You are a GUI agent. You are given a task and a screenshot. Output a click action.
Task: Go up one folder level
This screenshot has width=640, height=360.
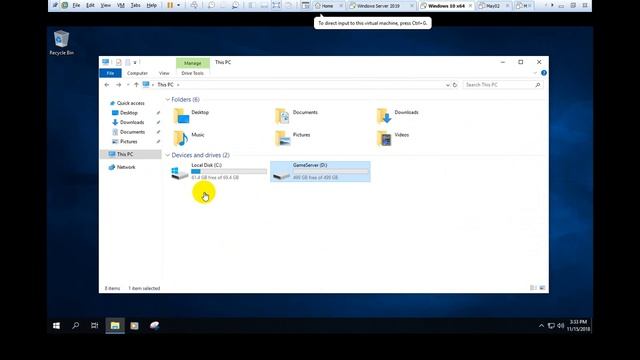tap(136, 85)
